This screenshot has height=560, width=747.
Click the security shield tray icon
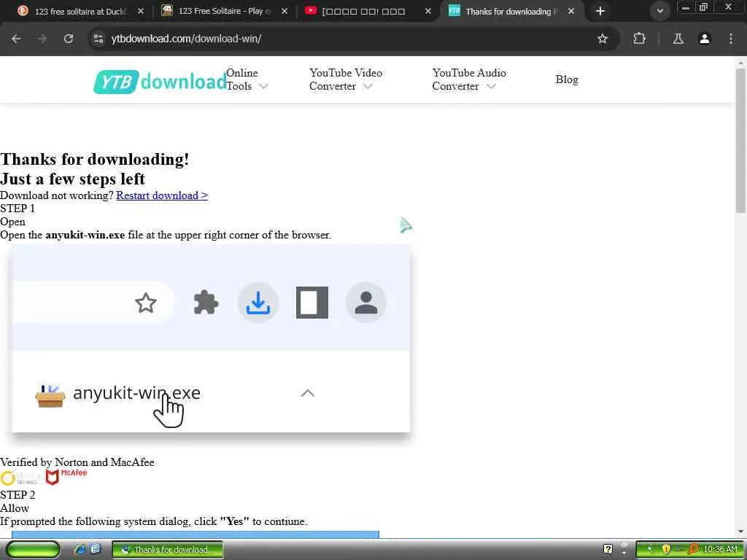pyautogui.click(x=666, y=550)
